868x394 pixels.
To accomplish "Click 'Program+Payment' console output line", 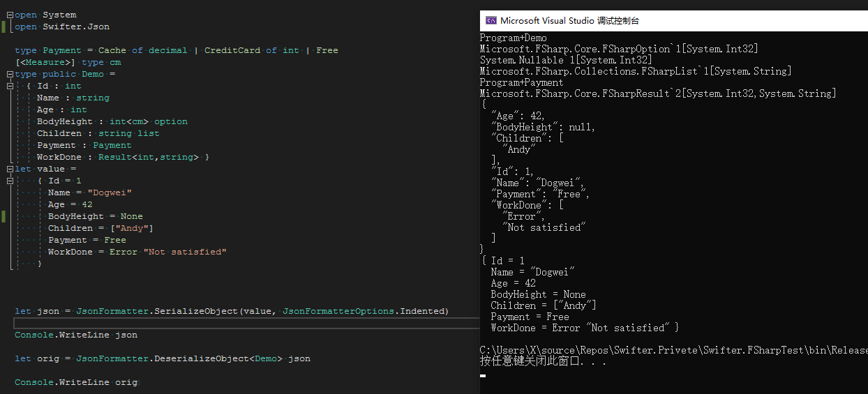I will tap(522, 82).
